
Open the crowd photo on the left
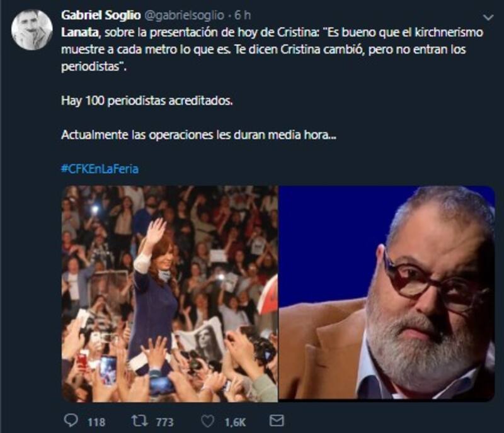[169, 293]
